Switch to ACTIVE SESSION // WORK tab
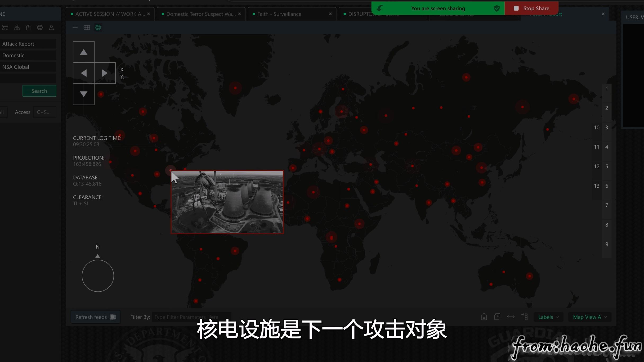This screenshot has width=644, height=362. tap(110, 14)
